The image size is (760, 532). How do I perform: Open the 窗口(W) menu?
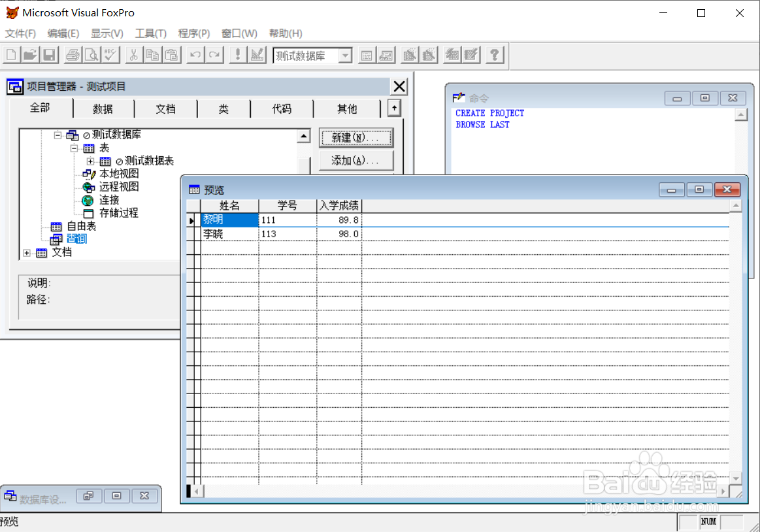pos(239,33)
